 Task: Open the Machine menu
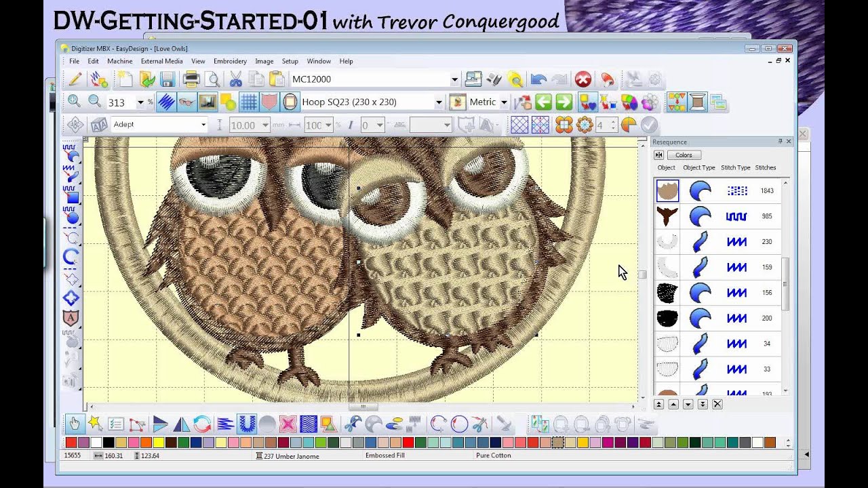(120, 61)
